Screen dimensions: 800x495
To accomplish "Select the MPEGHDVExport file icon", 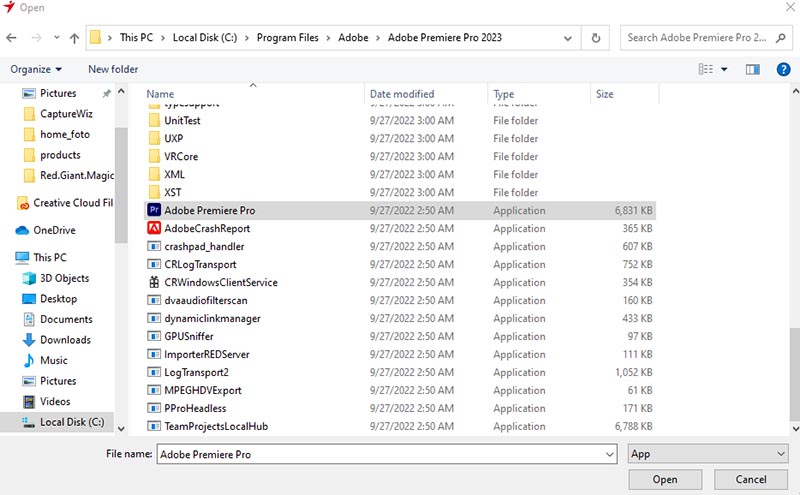I will point(154,390).
